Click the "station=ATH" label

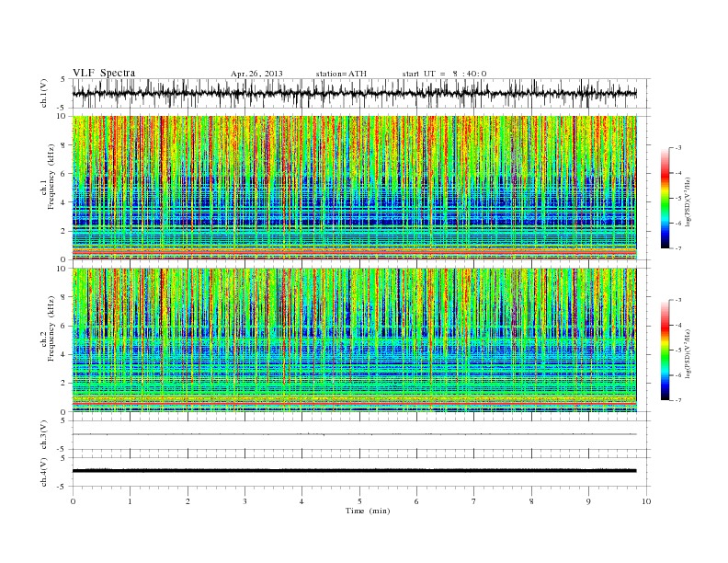pos(341,74)
